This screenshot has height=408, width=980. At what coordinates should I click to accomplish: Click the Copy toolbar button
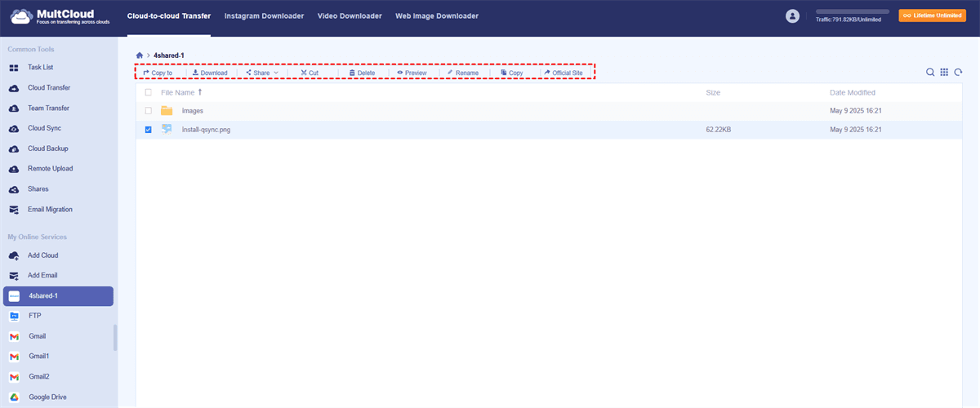pyautogui.click(x=512, y=73)
